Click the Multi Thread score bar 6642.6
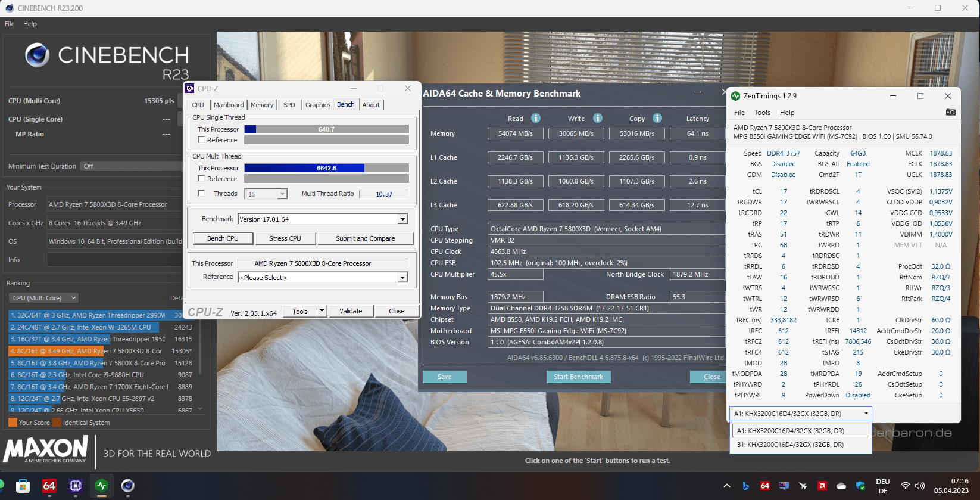The image size is (980, 500). pyautogui.click(x=326, y=168)
